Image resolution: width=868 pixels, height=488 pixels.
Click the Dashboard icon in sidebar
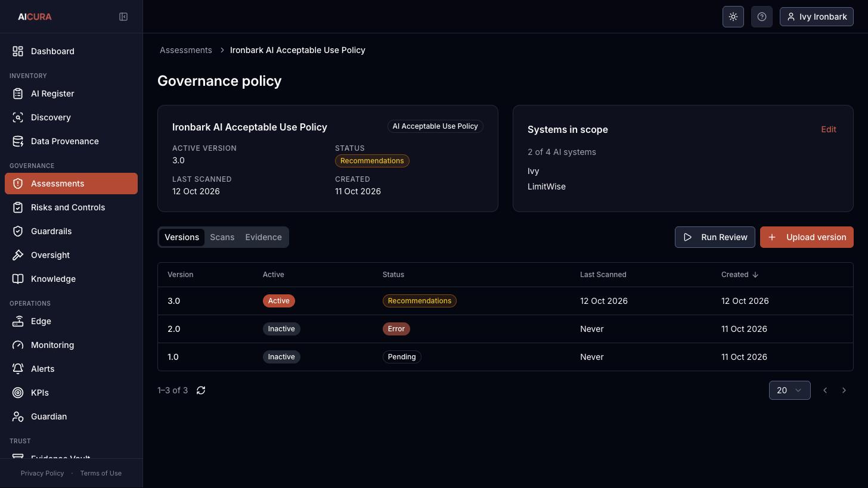click(18, 51)
